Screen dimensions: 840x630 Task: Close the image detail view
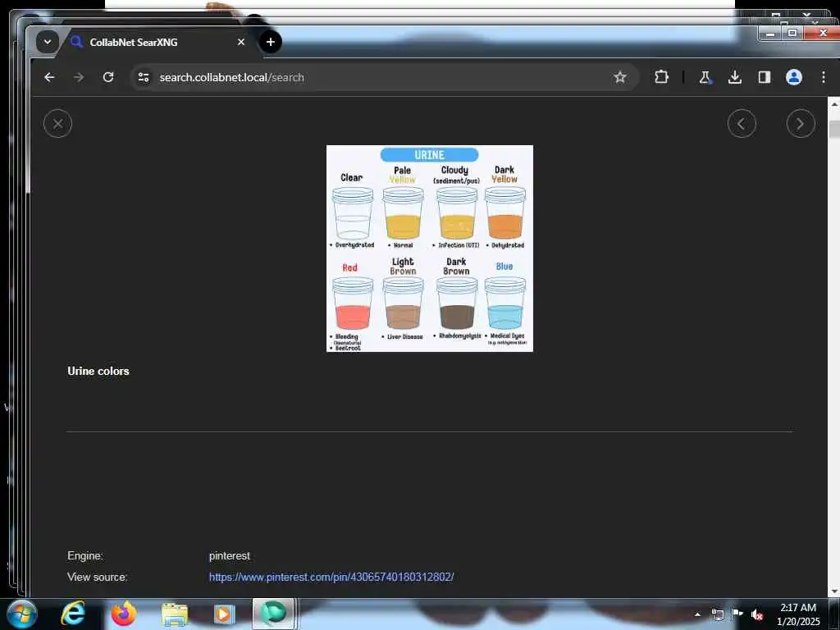(58, 124)
